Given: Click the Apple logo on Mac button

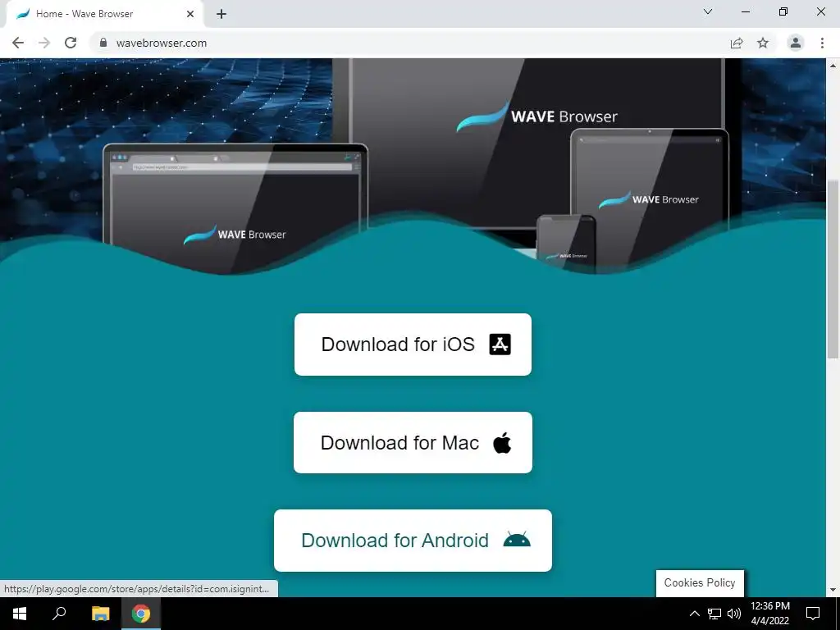Looking at the screenshot, I should (502, 443).
